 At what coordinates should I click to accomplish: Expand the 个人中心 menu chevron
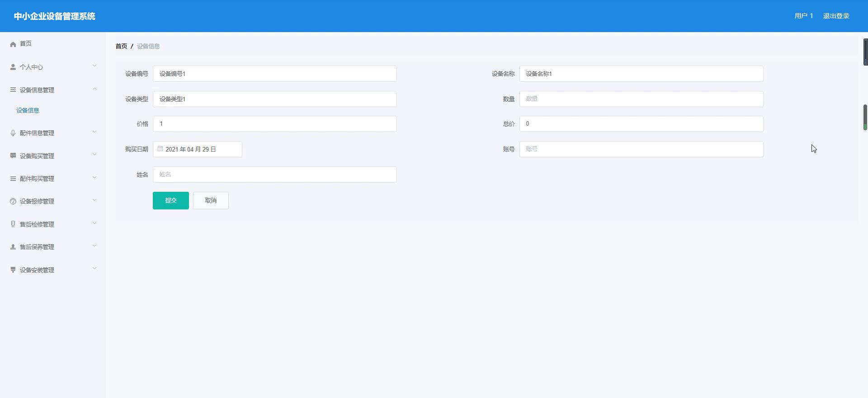[x=94, y=66]
